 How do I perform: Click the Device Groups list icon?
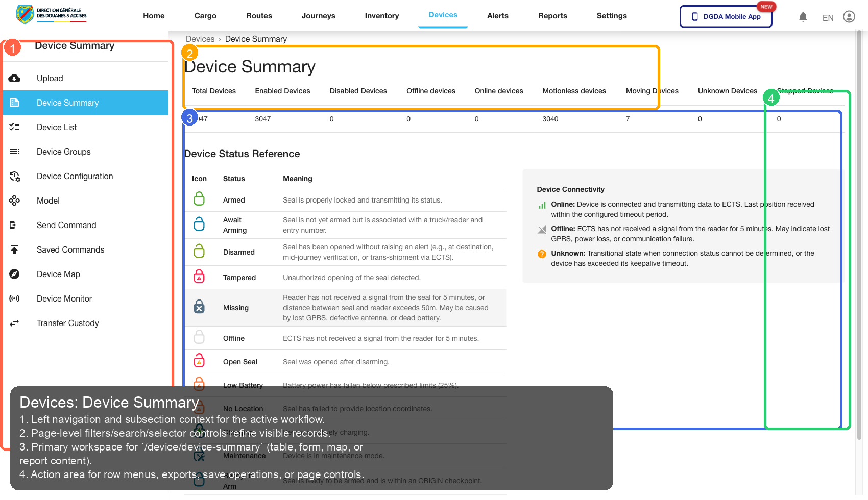click(14, 152)
